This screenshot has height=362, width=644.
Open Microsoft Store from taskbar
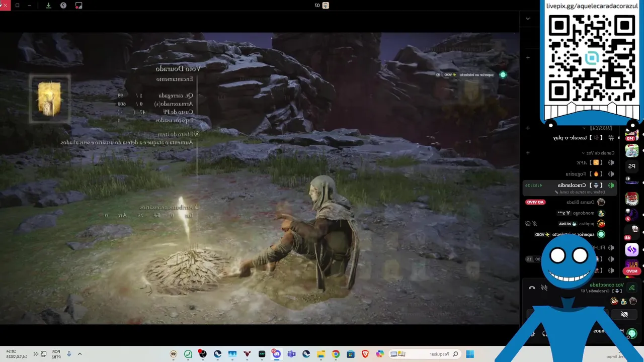(x=350, y=354)
